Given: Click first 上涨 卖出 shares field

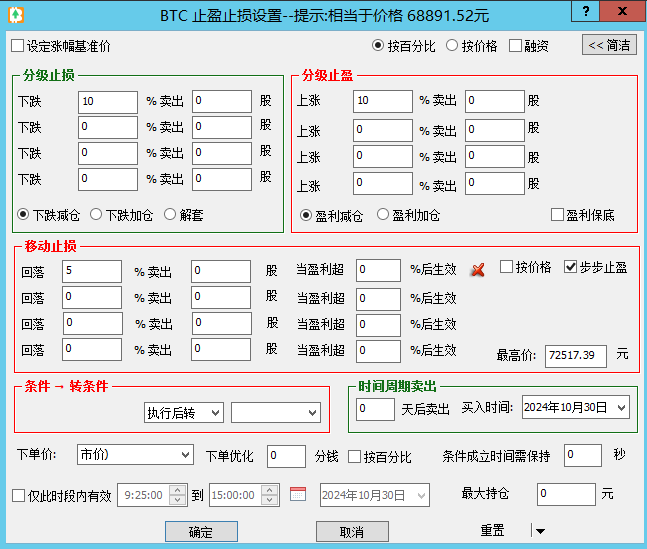Looking at the screenshot, I should click(x=495, y=101).
